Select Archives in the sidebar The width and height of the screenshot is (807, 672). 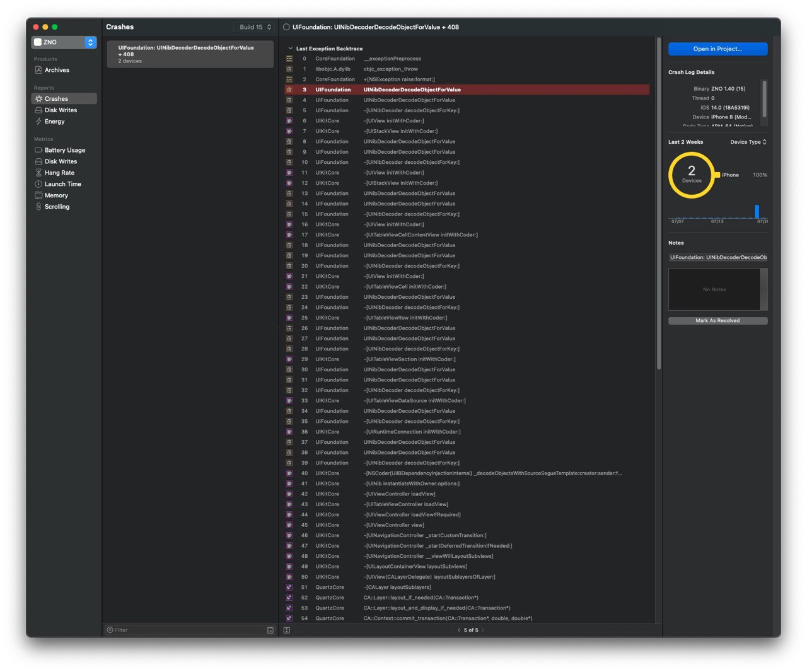point(64,70)
